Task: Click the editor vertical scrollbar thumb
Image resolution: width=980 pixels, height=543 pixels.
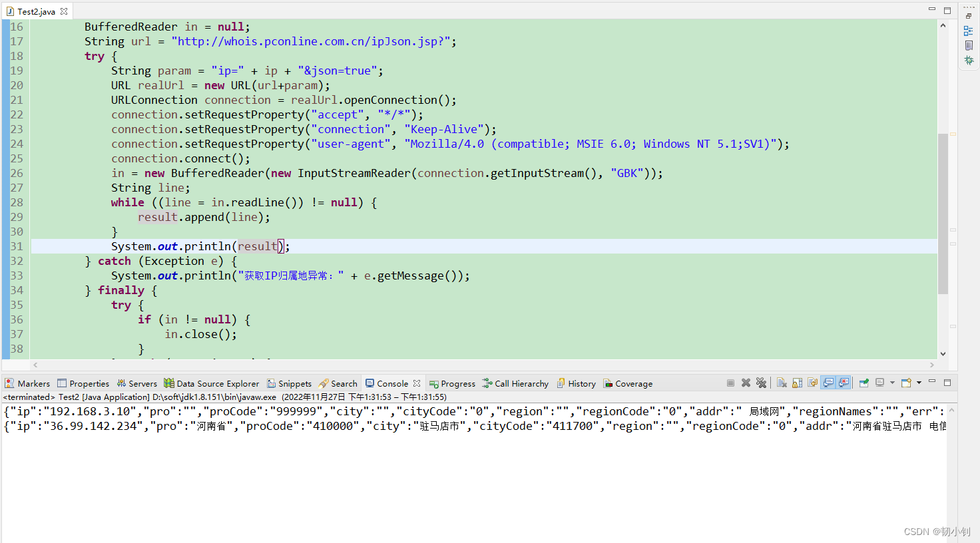Action: pos(943,214)
